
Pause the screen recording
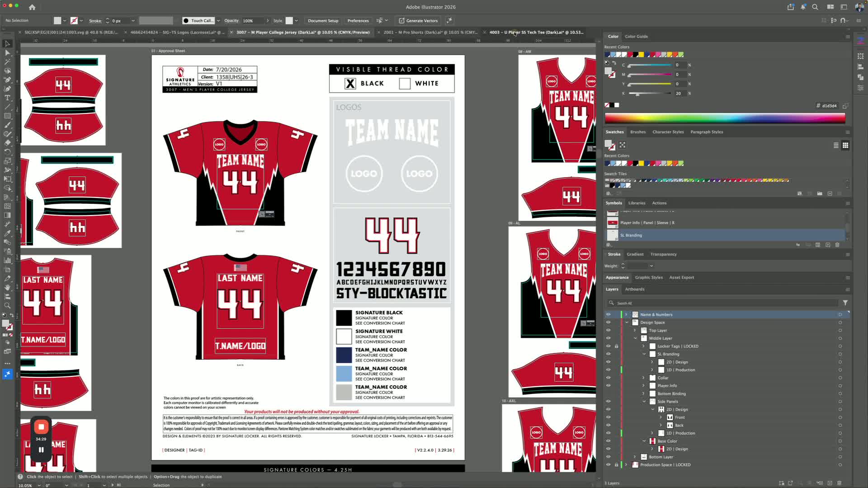point(41,450)
